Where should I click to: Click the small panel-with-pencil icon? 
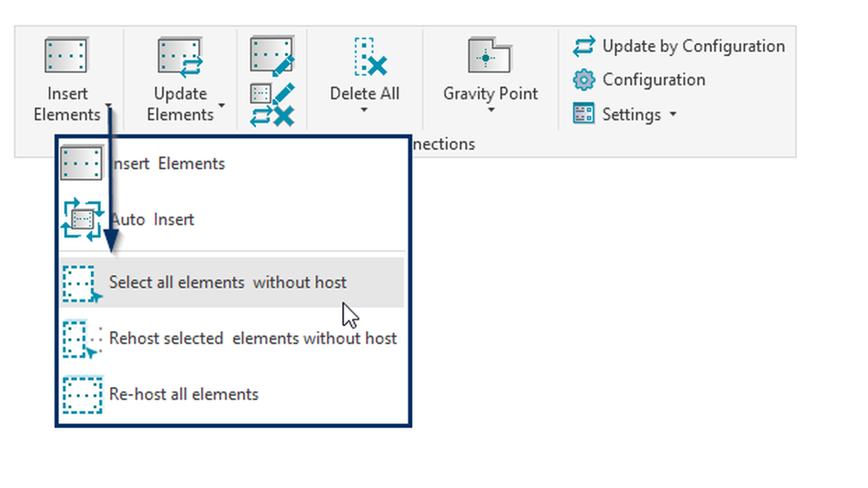[272, 93]
